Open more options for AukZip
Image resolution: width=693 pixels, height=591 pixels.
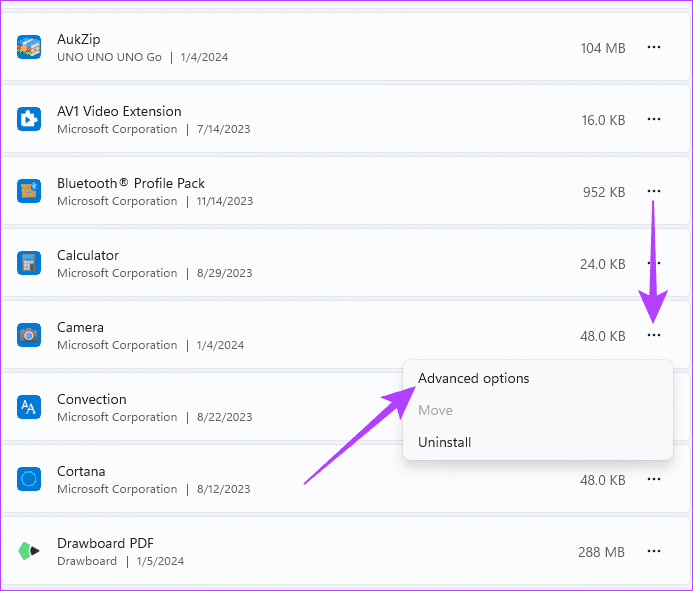(654, 47)
